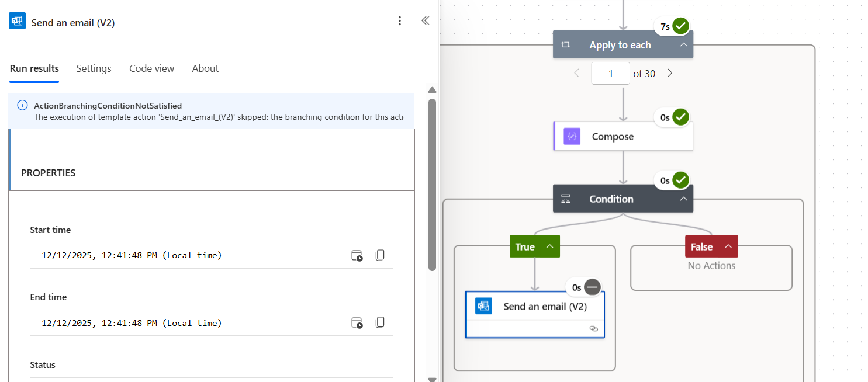Collapse the False branch
868x382 pixels.
point(728,246)
